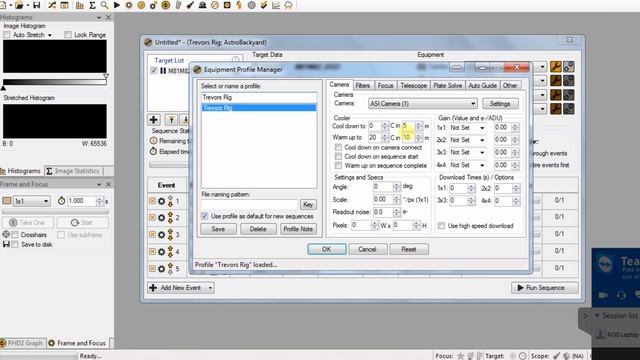Click the Reset button
This screenshot has width=640, height=360.
[x=409, y=249]
